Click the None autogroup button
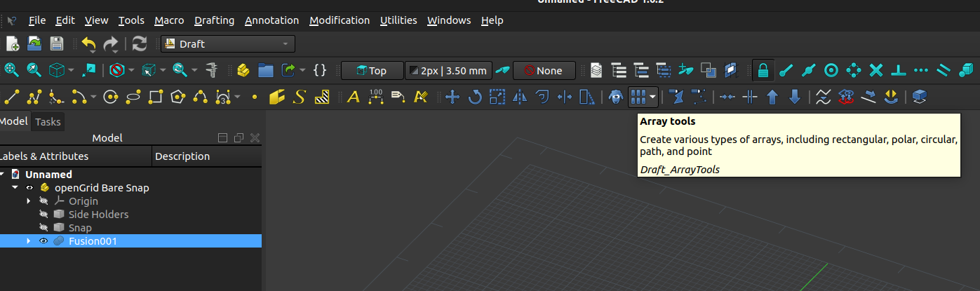980x291 pixels. tap(544, 70)
